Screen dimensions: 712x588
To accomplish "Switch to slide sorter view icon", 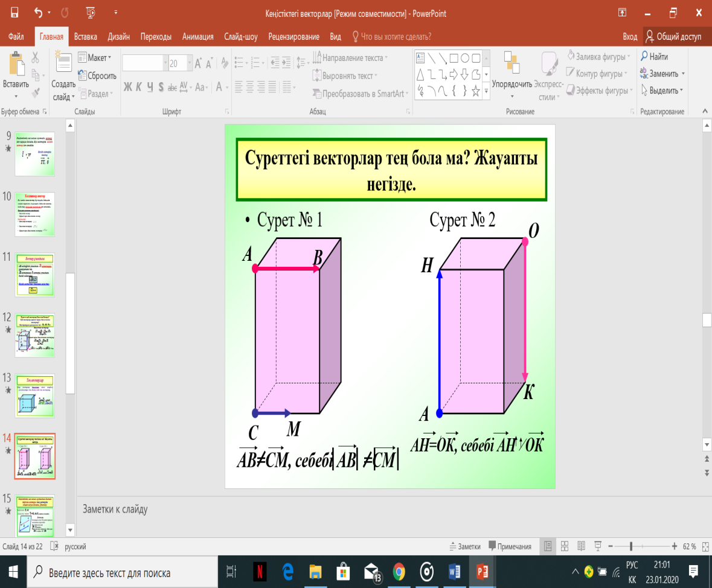I will [x=564, y=546].
